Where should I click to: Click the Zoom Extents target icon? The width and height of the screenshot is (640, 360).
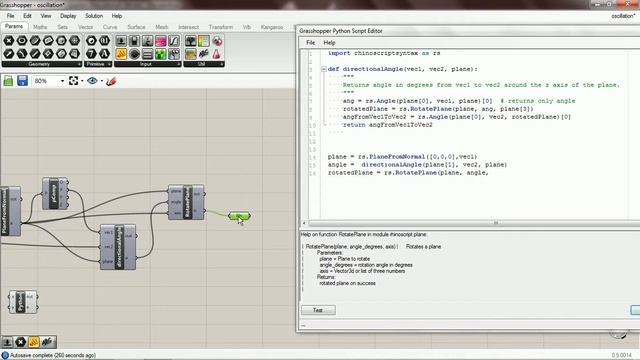tap(73, 81)
